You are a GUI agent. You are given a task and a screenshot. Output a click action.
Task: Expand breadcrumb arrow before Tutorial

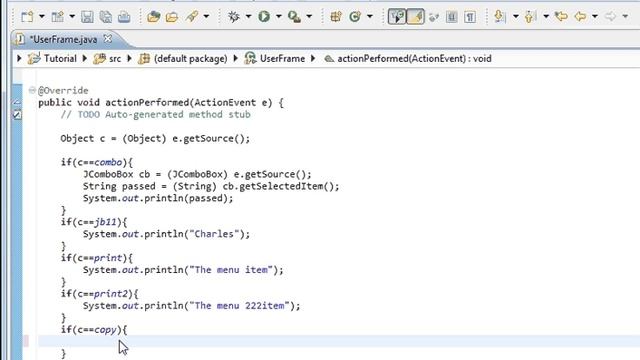[19, 58]
